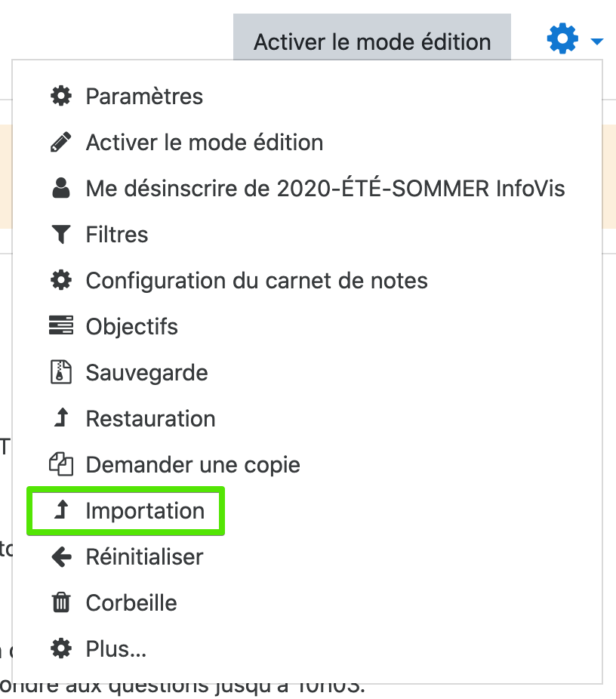Click the gear icon beside Plus...
This screenshot has width=616, height=699.
(61, 649)
